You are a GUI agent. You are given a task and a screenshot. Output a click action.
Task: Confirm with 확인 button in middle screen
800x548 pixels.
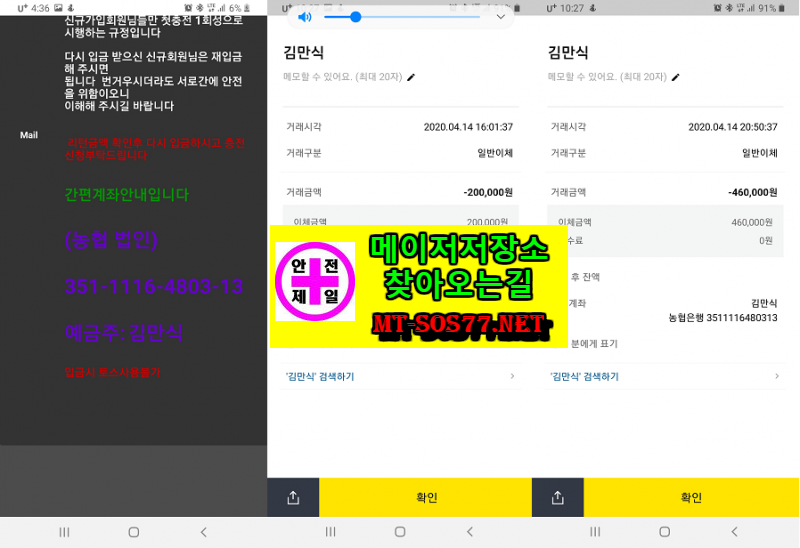[x=426, y=497]
